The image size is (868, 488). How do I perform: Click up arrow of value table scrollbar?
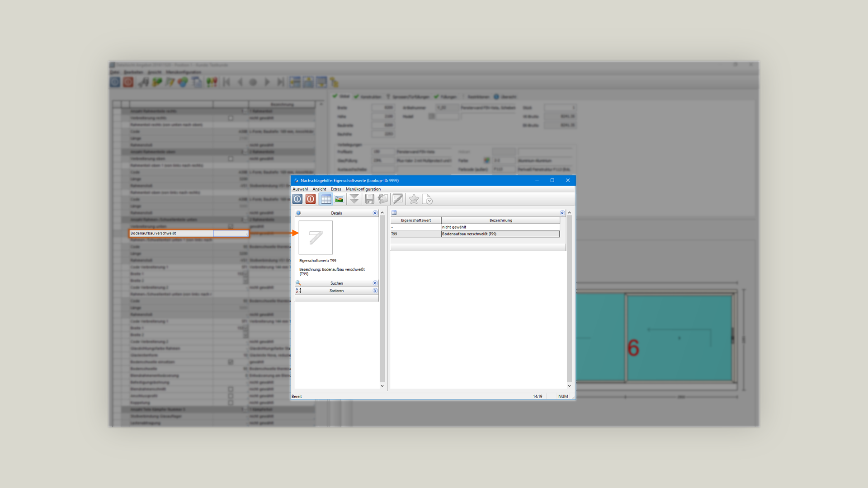[569, 213]
